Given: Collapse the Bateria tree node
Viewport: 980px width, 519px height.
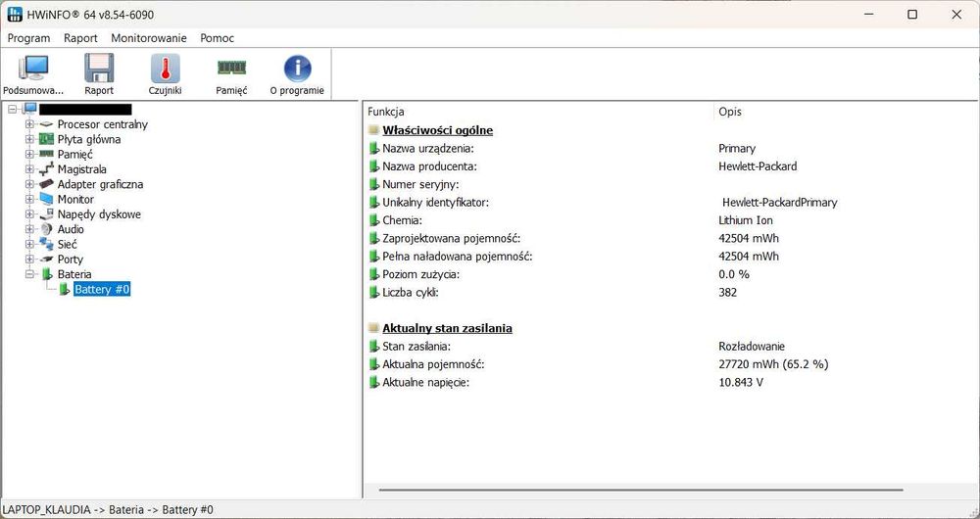Looking at the screenshot, I should pos(29,274).
